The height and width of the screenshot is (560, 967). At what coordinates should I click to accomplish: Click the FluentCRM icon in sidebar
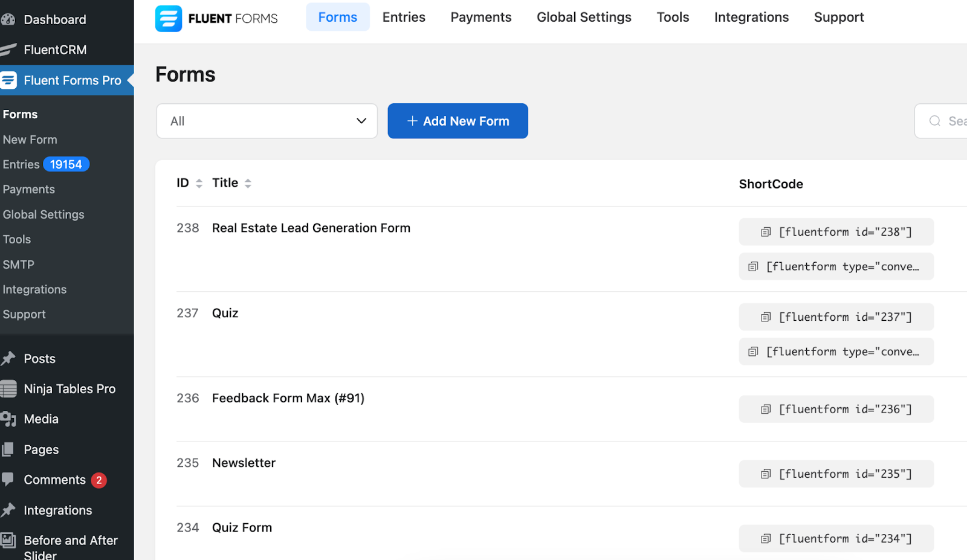tap(8, 50)
